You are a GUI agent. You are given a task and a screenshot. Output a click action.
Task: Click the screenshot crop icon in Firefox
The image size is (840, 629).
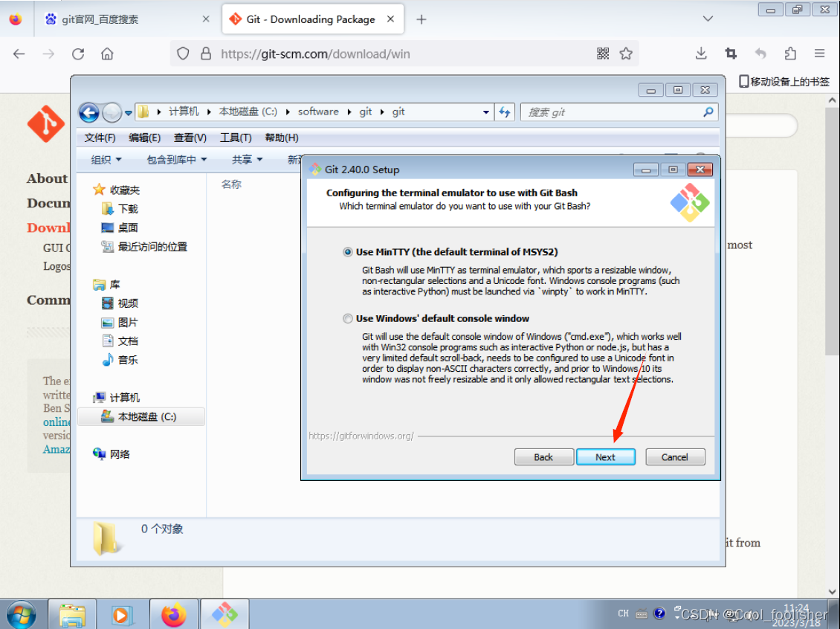click(731, 54)
